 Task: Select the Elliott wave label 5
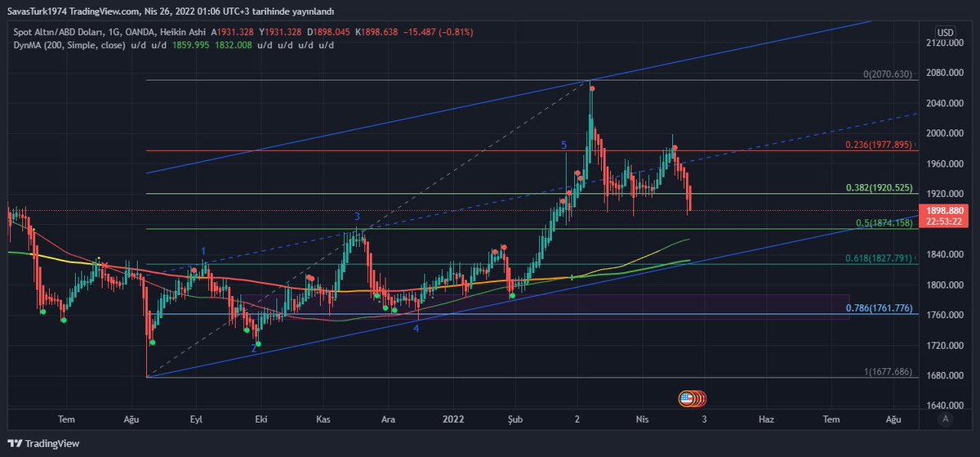pyautogui.click(x=563, y=145)
